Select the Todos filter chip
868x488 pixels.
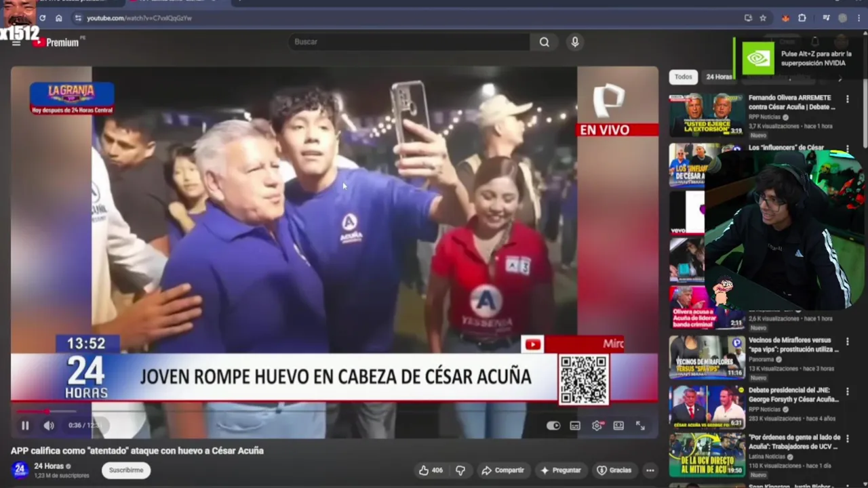[x=683, y=77]
